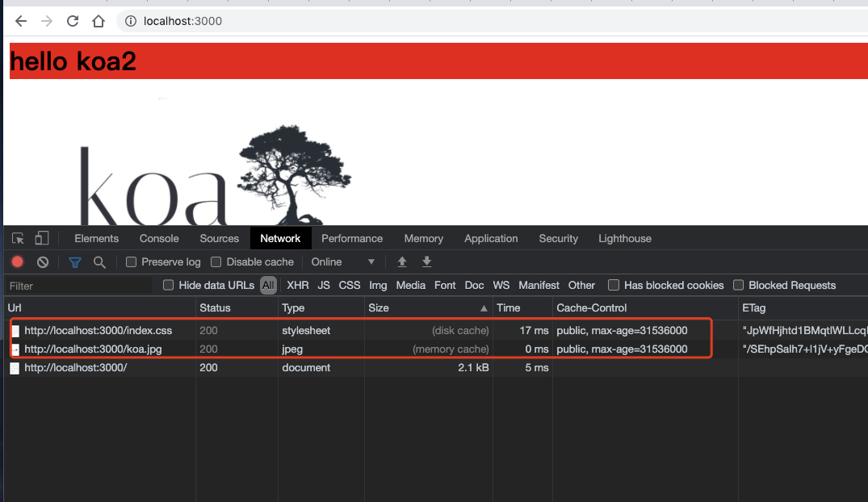This screenshot has width=868, height=502.
Task: Check Hide data URLs option
Action: (168, 285)
